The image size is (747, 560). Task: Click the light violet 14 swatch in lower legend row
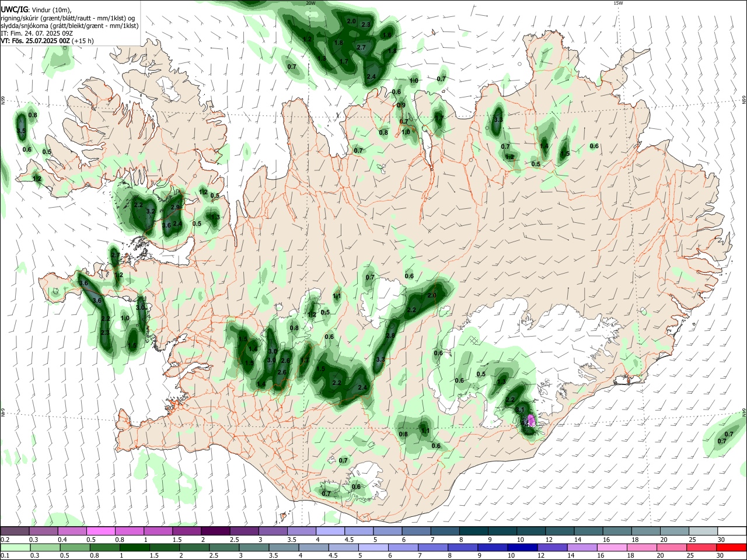(582, 547)
